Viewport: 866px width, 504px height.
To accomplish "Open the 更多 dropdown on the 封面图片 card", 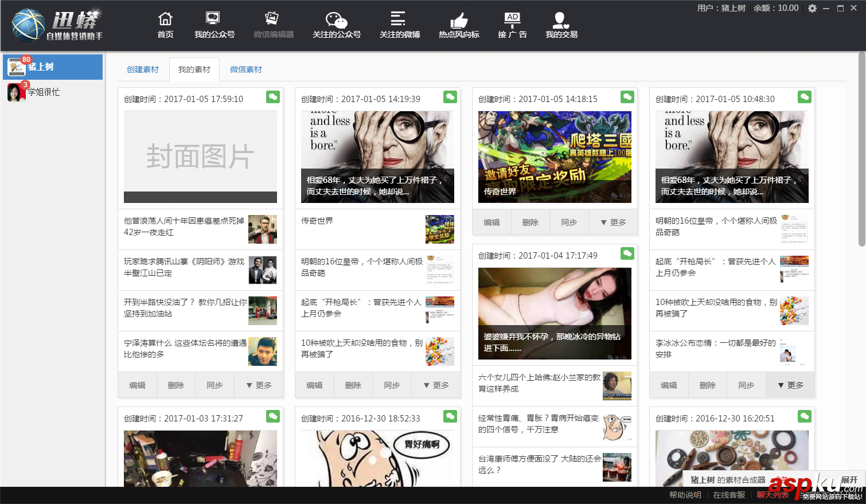I will [259, 385].
